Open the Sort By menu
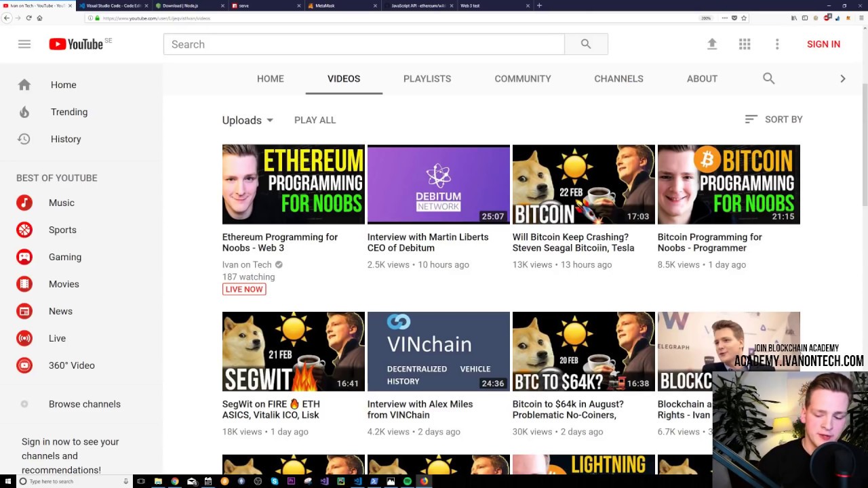868x488 pixels. 774,119
